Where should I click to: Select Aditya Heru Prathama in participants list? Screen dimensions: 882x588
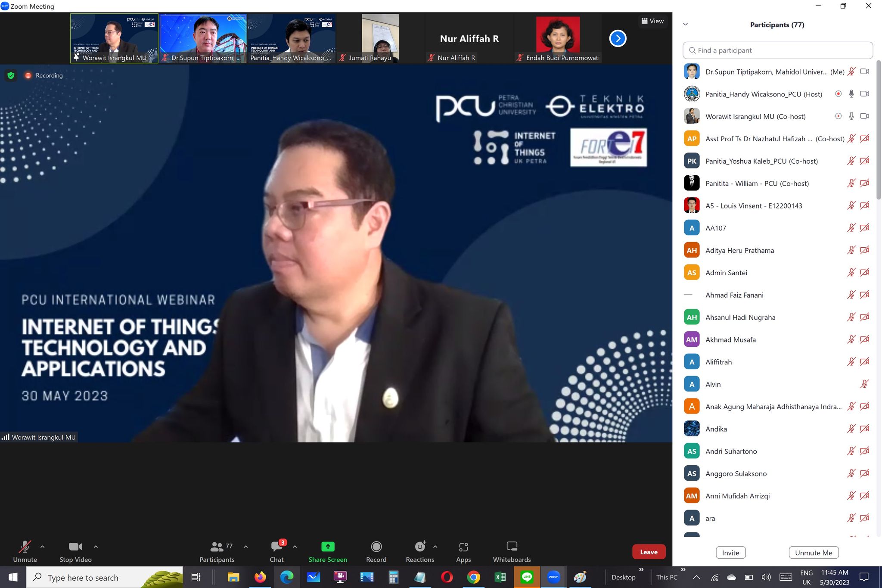739,250
